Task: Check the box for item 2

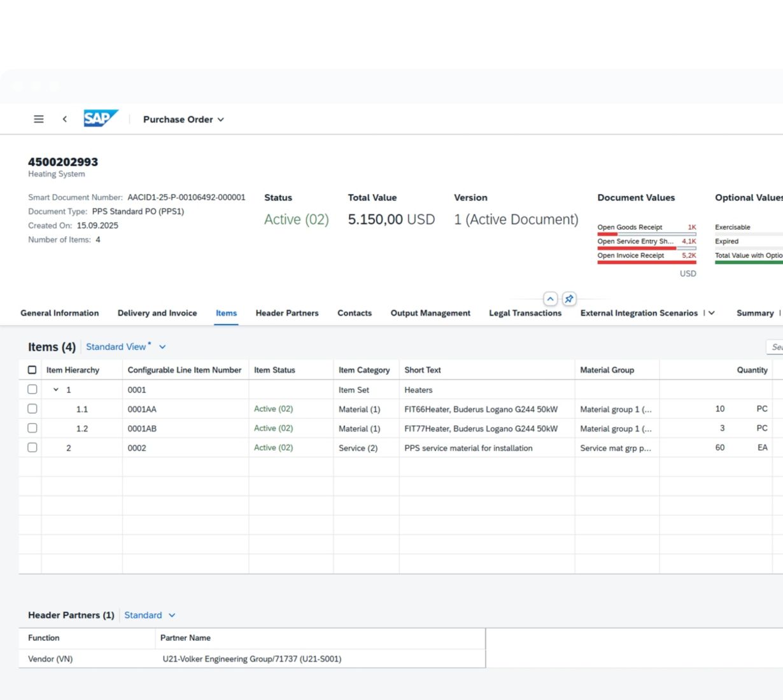Action: point(32,447)
